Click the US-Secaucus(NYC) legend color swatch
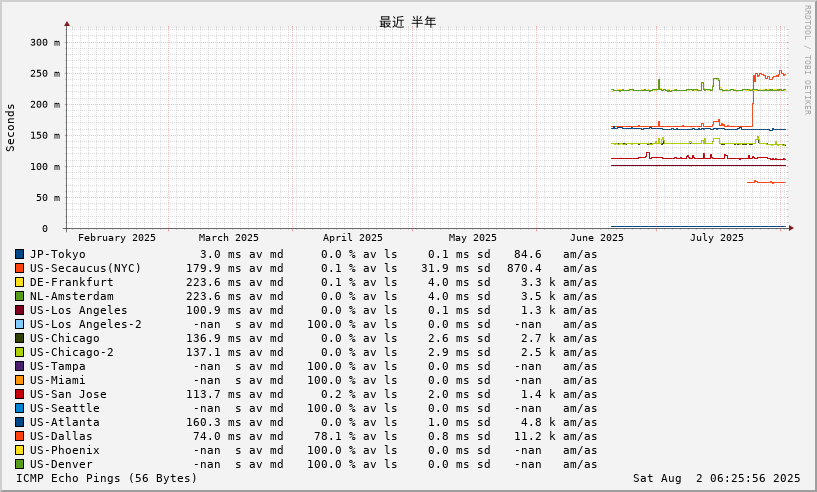817x492 pixels. [x=19, y=268]
